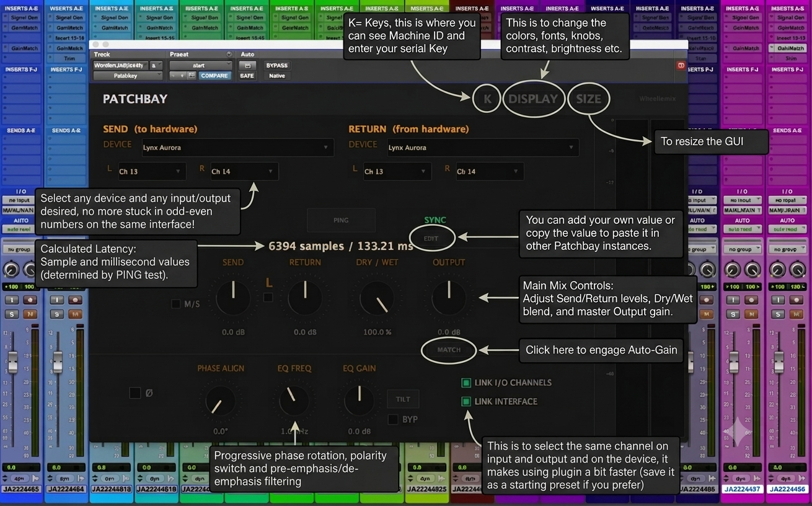Toggle the LINK I/O CHANNELS checkbox
Screen dimensions: 812x506
click(466, 383)
